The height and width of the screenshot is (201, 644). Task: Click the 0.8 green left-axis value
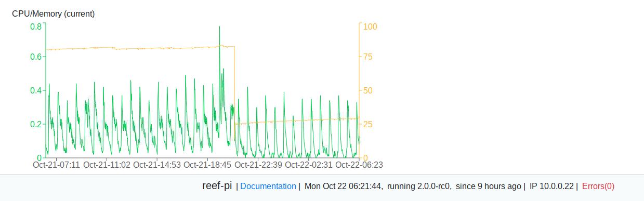click(36, 26)
